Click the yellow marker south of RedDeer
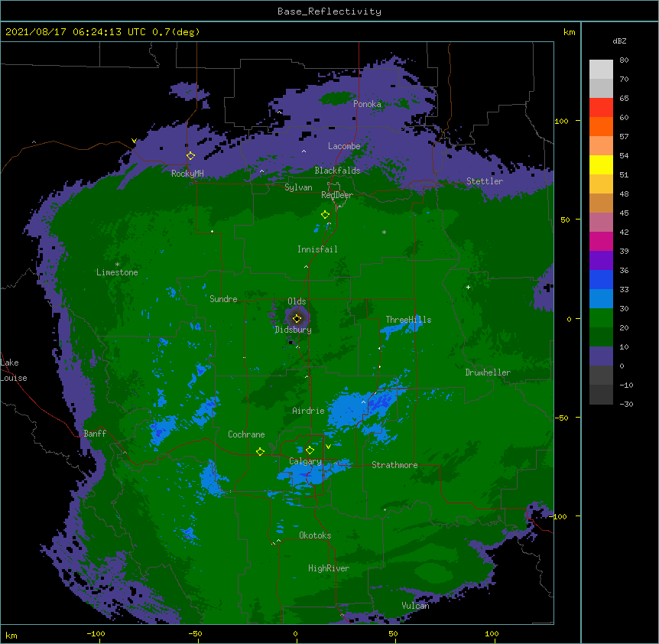Viewport: 659px width, 644px height. 325,214
